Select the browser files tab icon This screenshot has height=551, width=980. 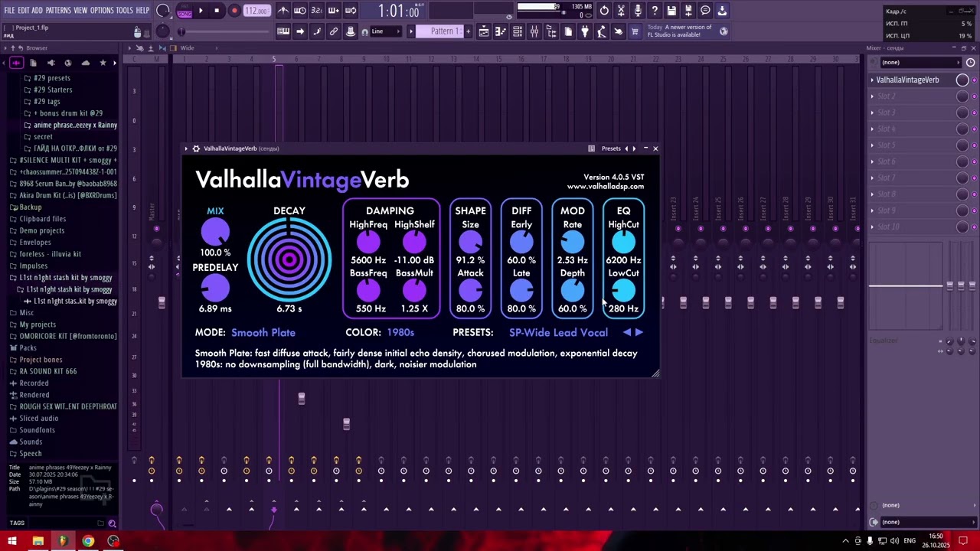click(x=33, y=63)
